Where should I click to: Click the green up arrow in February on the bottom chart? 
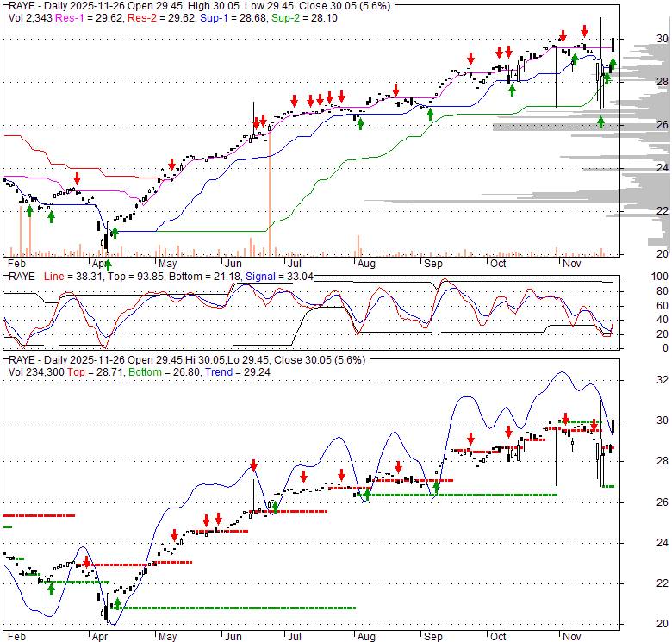point(51,588)
